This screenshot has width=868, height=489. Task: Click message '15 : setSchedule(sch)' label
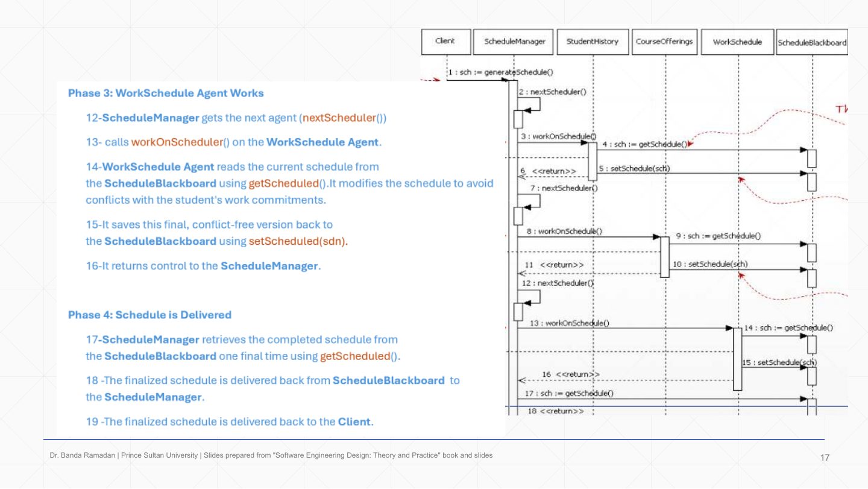tap(779, 362)
